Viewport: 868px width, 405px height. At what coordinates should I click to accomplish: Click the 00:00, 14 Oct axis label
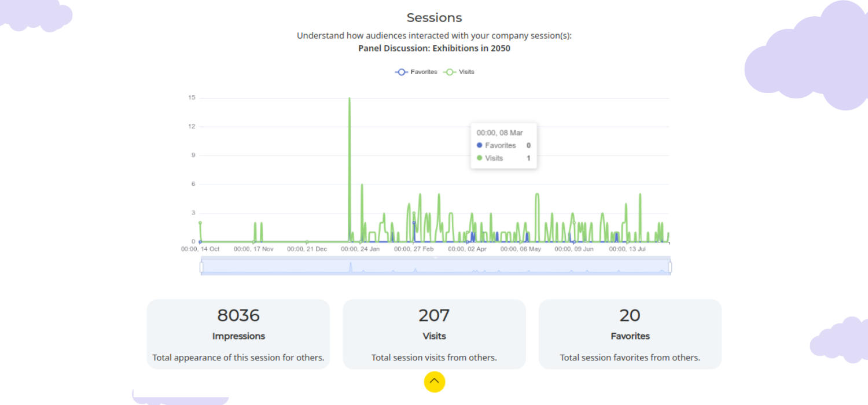200,249
